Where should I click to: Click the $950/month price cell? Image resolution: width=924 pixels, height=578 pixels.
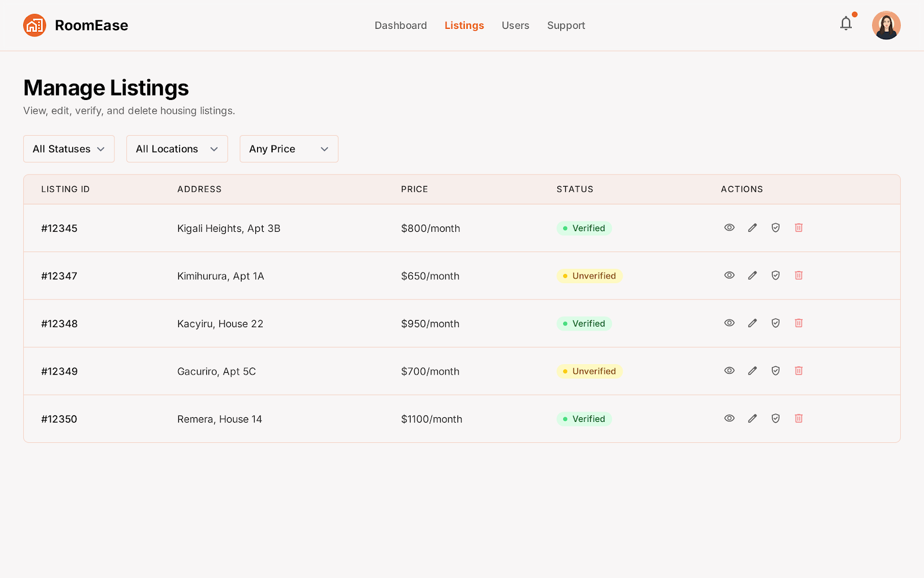pyautogui.click(x=430, y=324)
